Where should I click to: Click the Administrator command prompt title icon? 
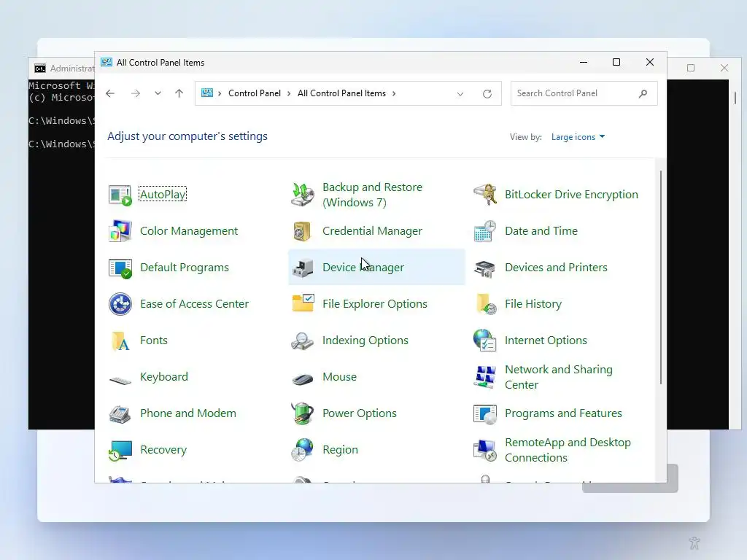40,69
